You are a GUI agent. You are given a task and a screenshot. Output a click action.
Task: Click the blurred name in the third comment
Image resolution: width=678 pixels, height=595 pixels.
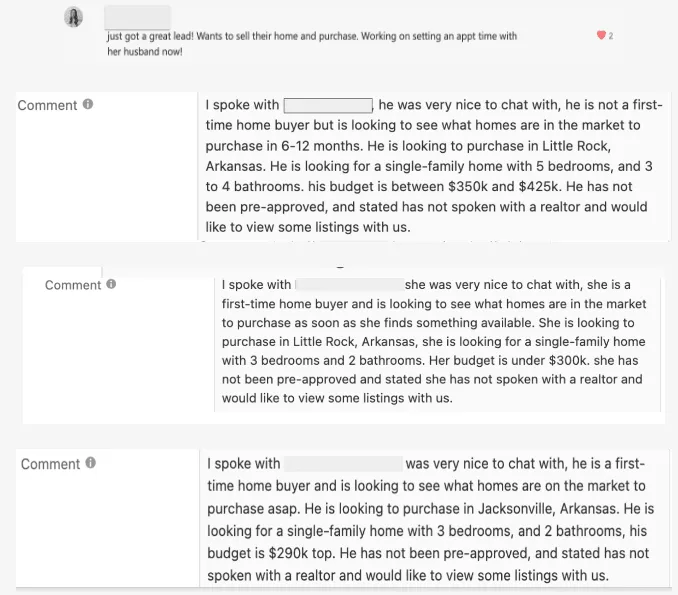343,464
